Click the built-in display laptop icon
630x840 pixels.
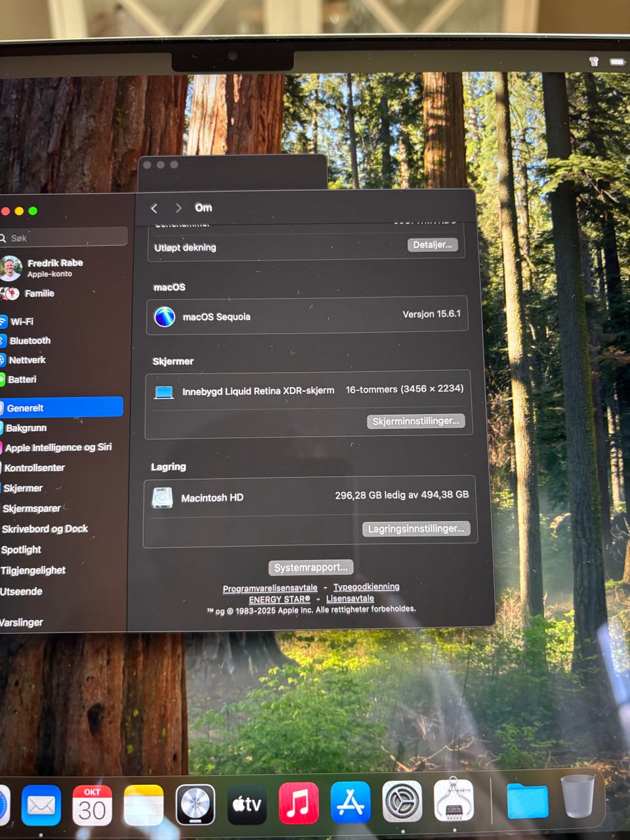point(163,392)
